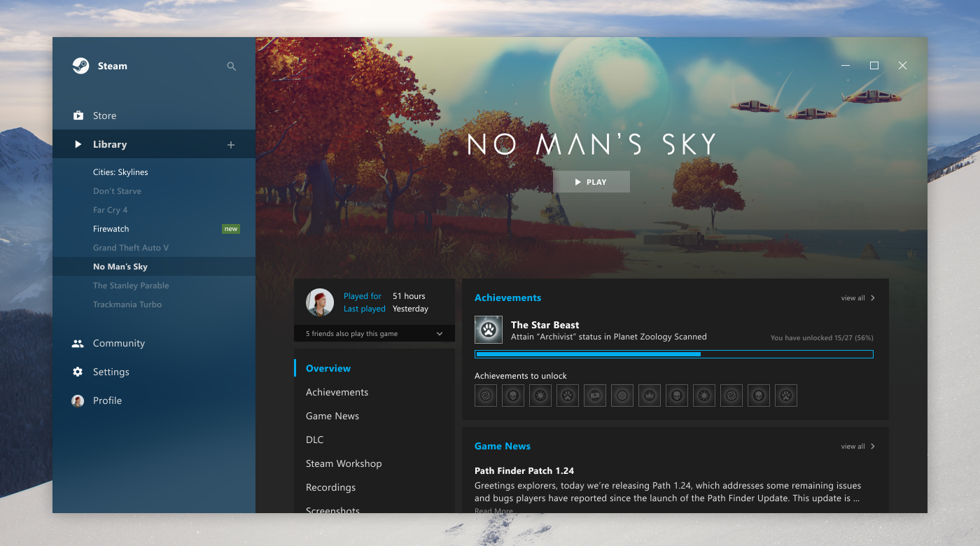980x546 pixels.
Task: Click the Steam logo icon
Action: 80,66
